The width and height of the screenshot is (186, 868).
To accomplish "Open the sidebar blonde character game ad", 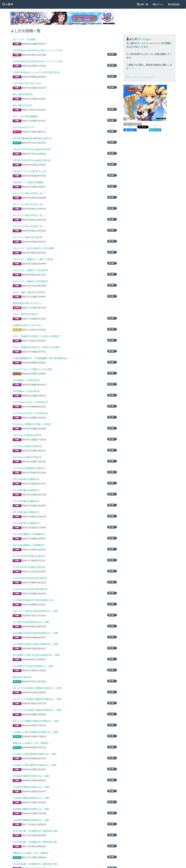I will (x=145, y=103).
